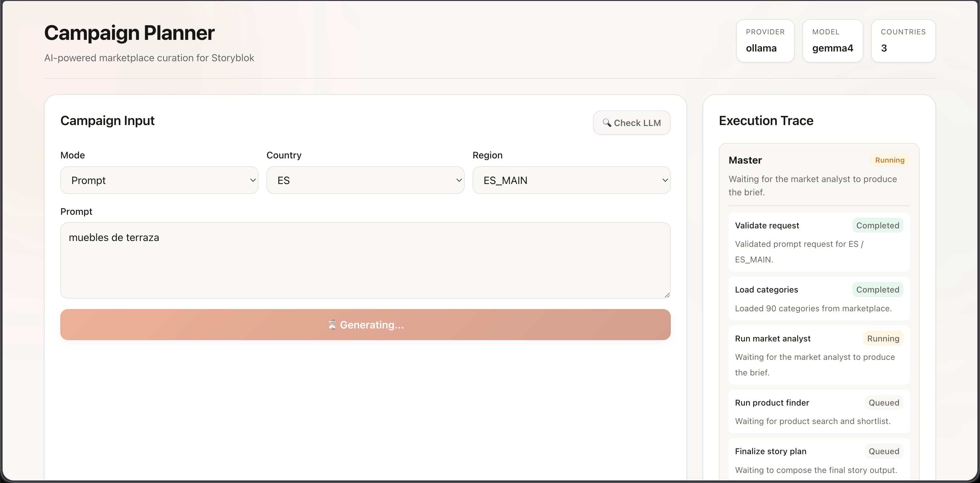Click the PROVIDER ollama card
980x483 pixels.
point(765,41)
